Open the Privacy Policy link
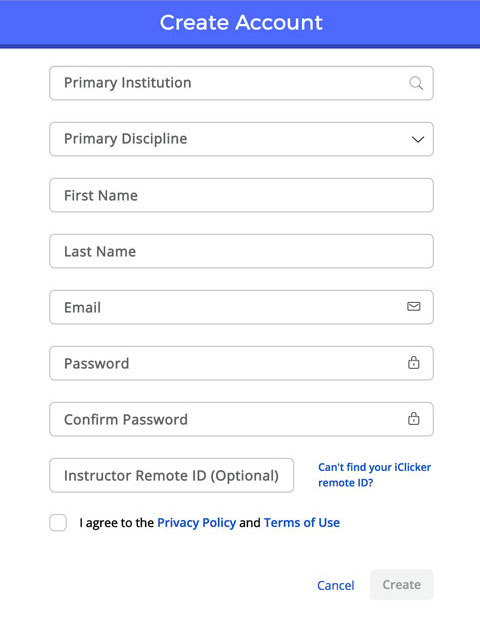 click(x=197, y=523)
